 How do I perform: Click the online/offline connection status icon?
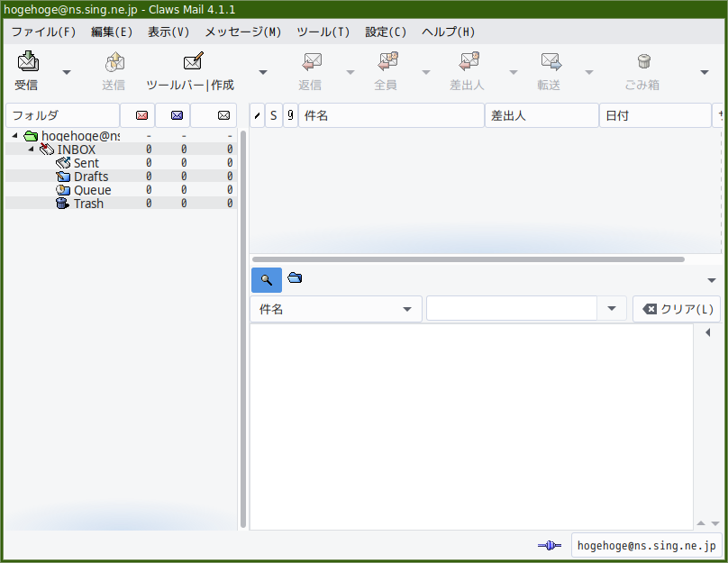click(550, 545)
